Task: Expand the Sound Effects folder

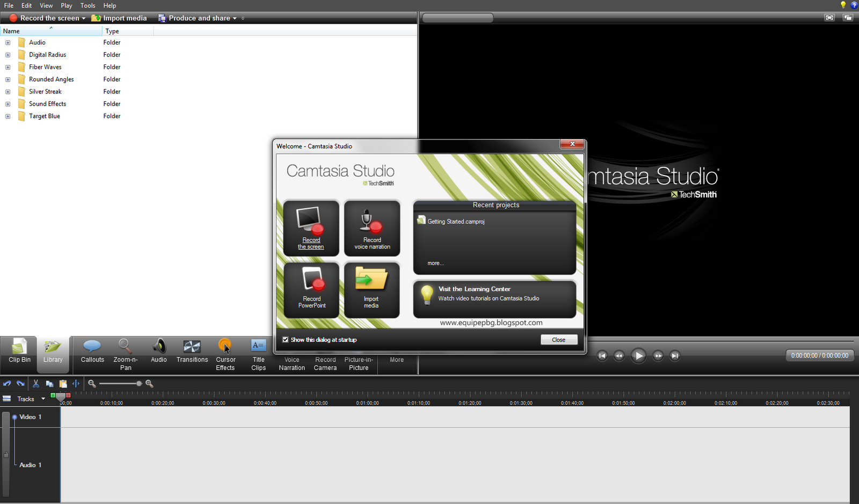Action: click(8, 104)
